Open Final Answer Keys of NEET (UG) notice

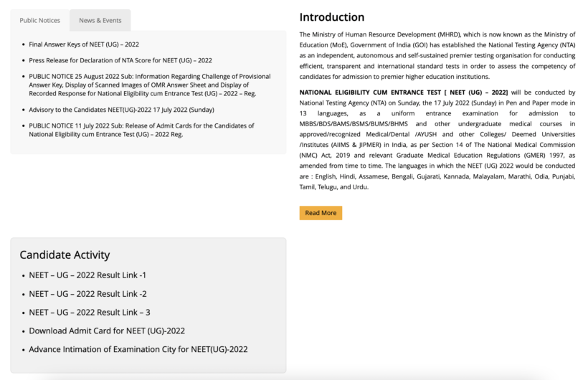(x=84, y=44)
